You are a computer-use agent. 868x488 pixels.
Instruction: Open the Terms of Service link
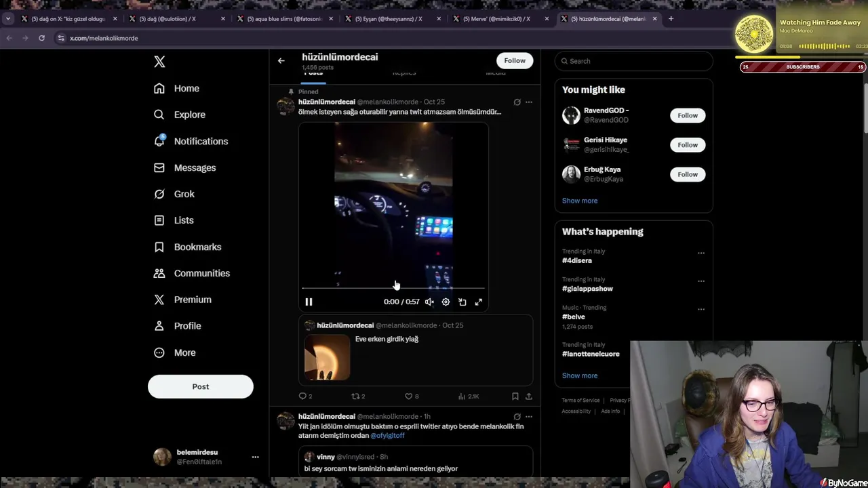(x=580, y=401)
